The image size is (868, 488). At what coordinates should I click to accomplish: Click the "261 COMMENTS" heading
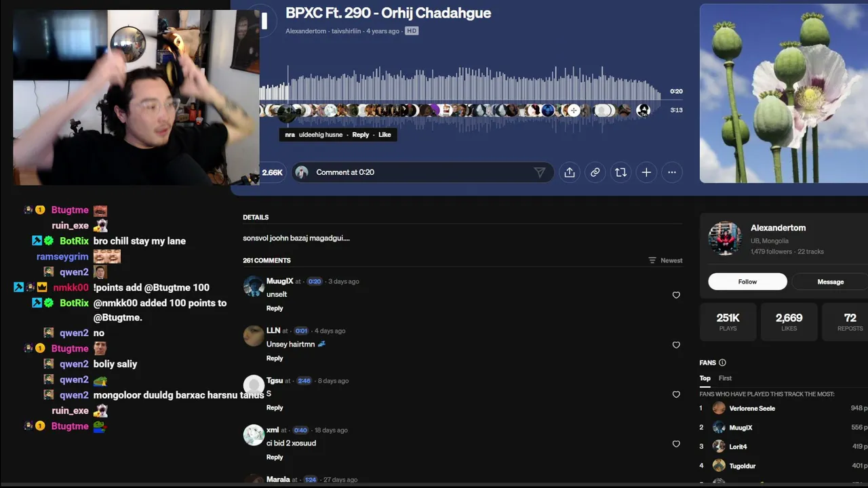click(x=267, y=260)
